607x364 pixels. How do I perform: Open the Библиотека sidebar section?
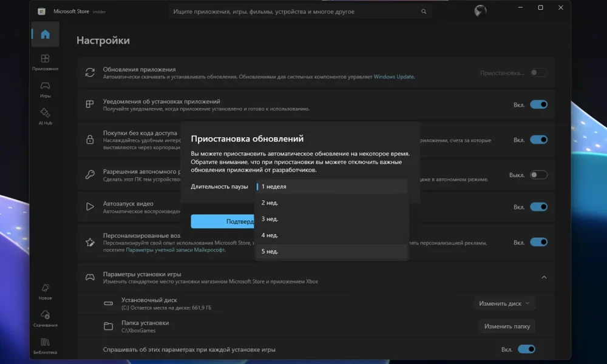pyautogui.click(x=46, y=346)
